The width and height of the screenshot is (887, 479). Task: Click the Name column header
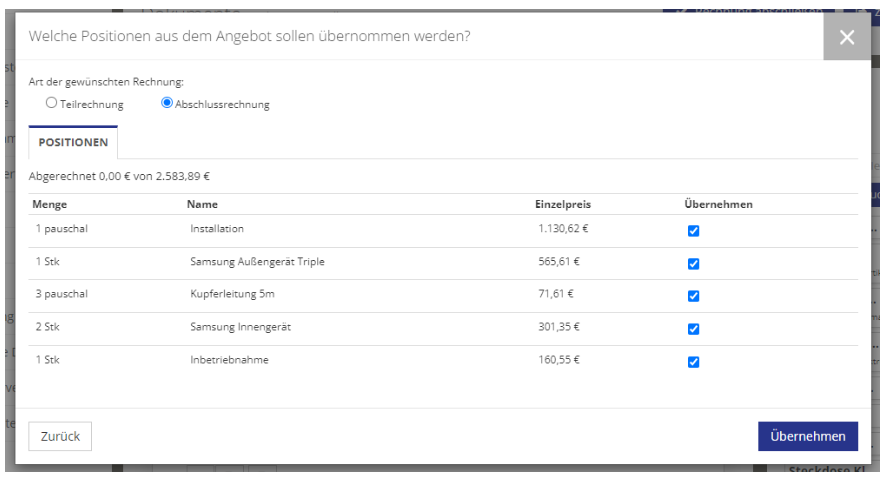tap(203, 204)
